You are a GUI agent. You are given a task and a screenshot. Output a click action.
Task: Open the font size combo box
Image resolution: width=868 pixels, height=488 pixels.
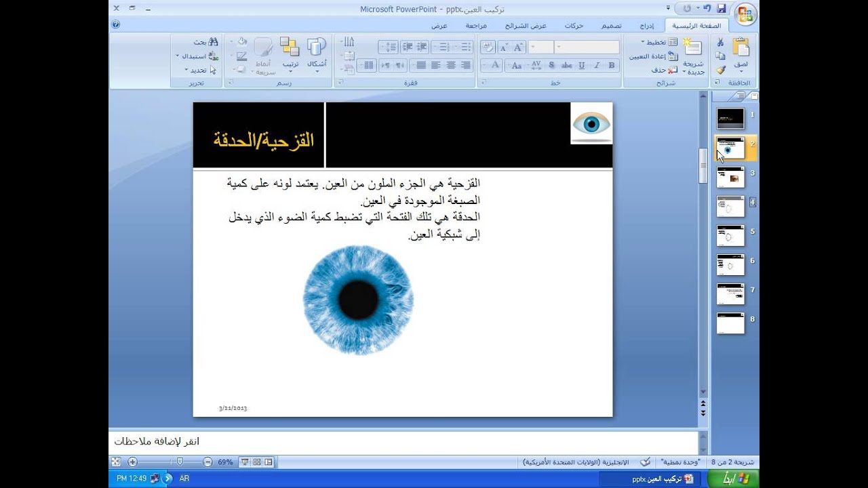(541, 47)
